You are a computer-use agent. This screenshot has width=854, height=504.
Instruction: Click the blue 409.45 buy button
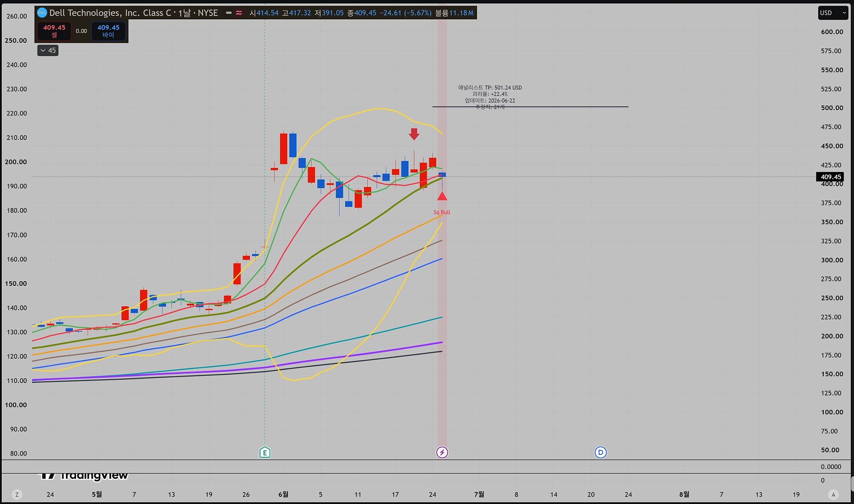108,31
